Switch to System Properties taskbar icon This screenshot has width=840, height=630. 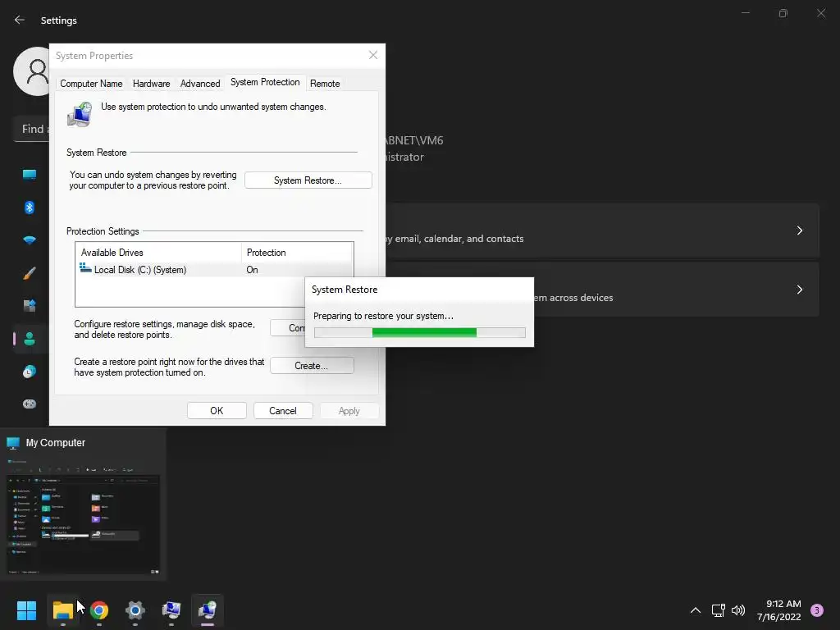[171, 610]
